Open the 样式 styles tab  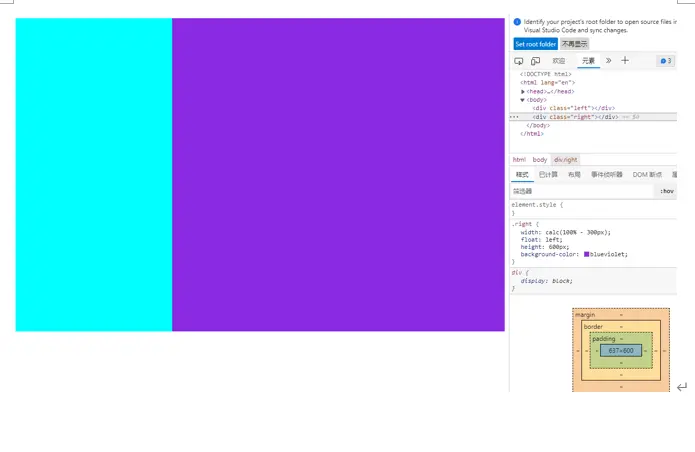[x=522, y=175]
